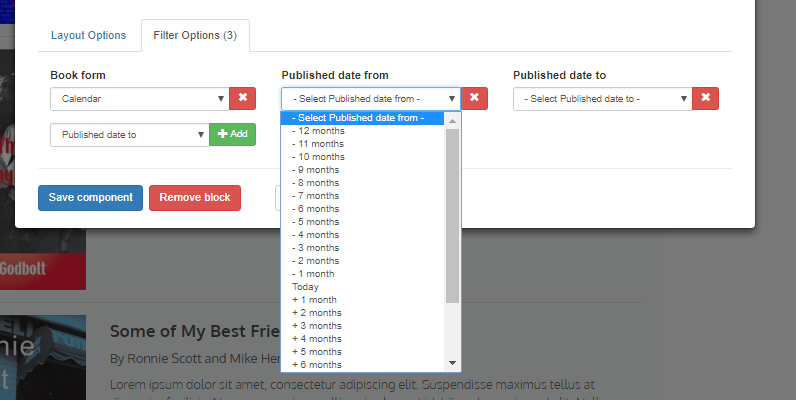Viewport: 796px width, 400px height.
Task: Pick the '+ 6 months' option
Action: click(362, 365)
